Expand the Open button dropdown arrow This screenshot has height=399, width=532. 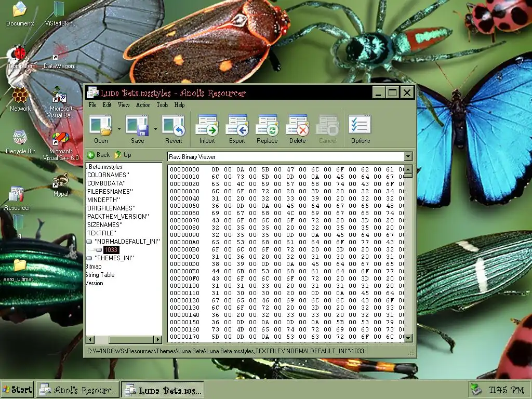click(119, 129)
